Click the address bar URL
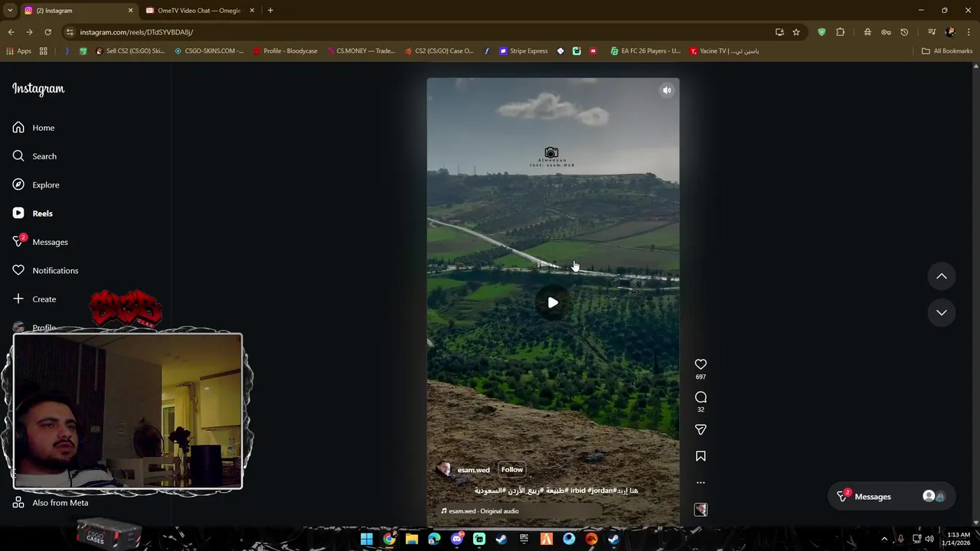The image size is (980, 551). (136, 32)
